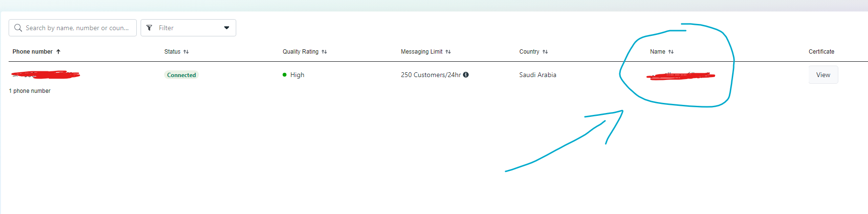This screenshot has width=868, height=214.
Task: Open the Filter dropdown
Action: [188, 28]
